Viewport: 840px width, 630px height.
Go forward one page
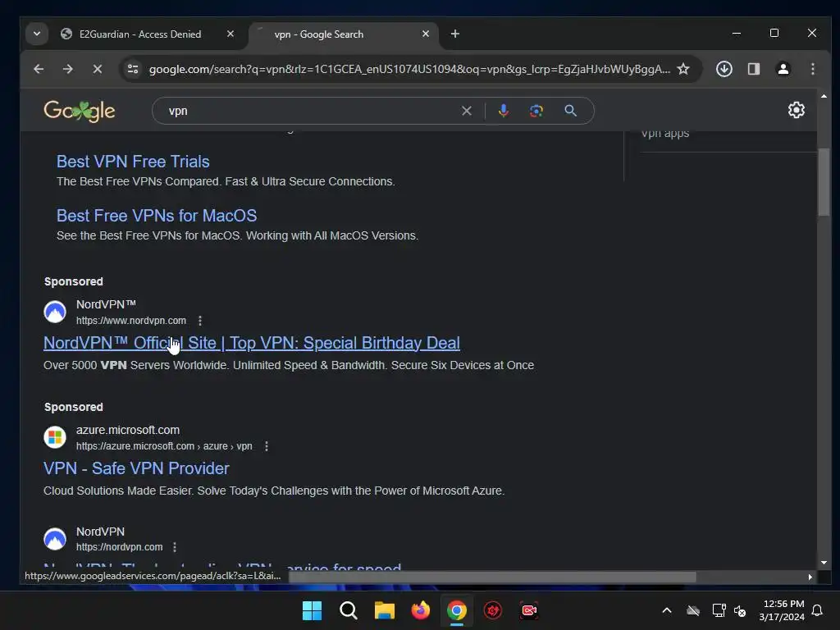coord(67,69)
